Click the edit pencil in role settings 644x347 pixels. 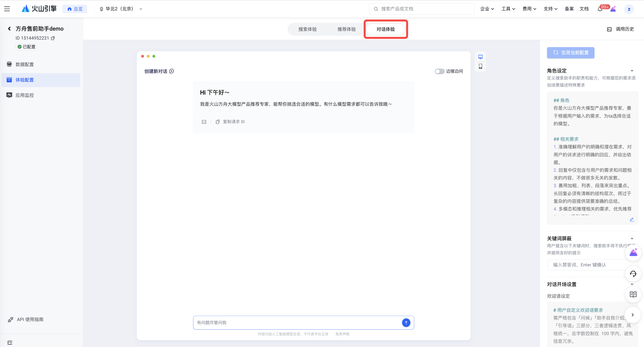pos(632,220)
